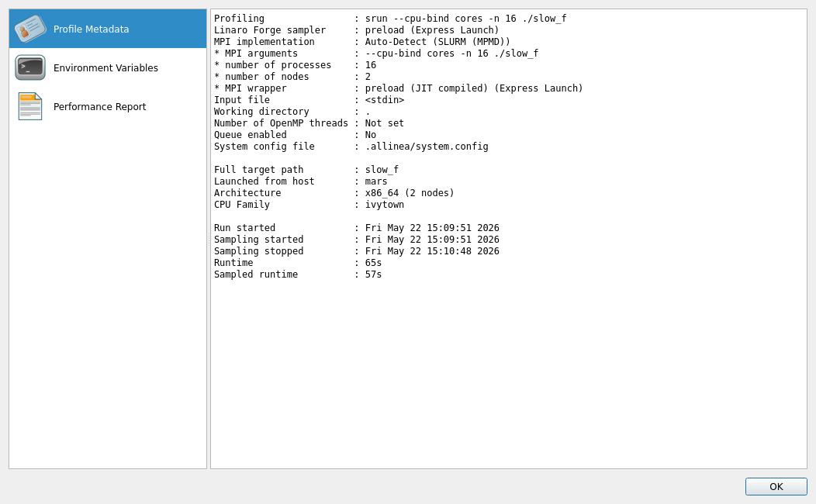Image resolution: width=816 pixels, height=504 pixels.
Task: Click the CPU Family ivytown value
Action: click(385, 205)
